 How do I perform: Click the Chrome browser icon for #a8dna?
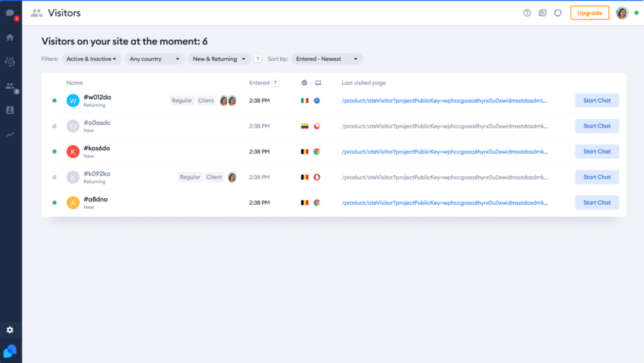point(317,202)
